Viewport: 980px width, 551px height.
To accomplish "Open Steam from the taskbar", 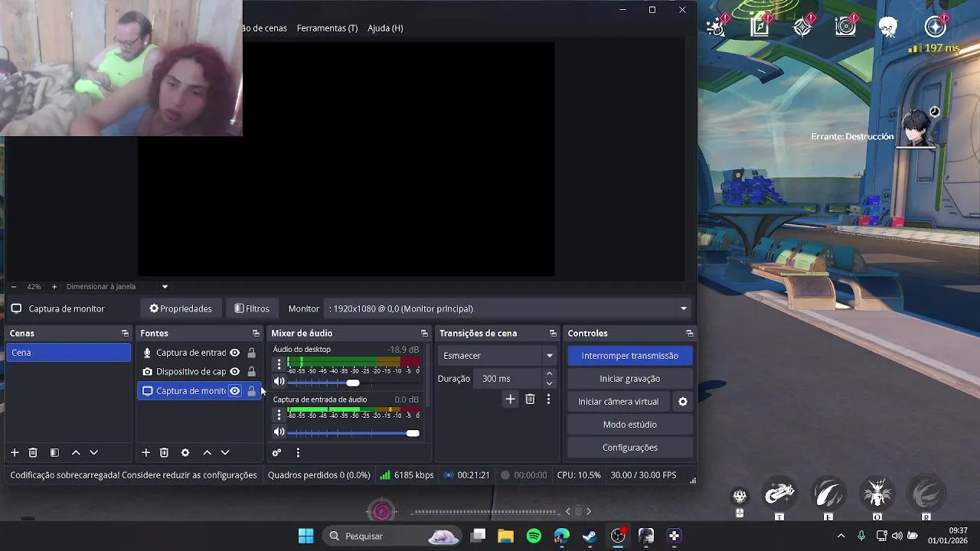I will (x=590, y=536).
